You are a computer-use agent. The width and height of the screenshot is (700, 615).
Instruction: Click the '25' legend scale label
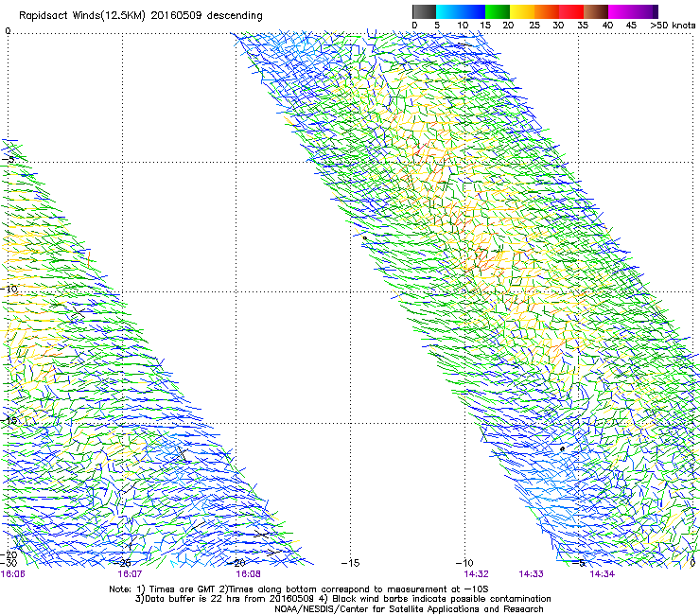click(x=534, y=26)
